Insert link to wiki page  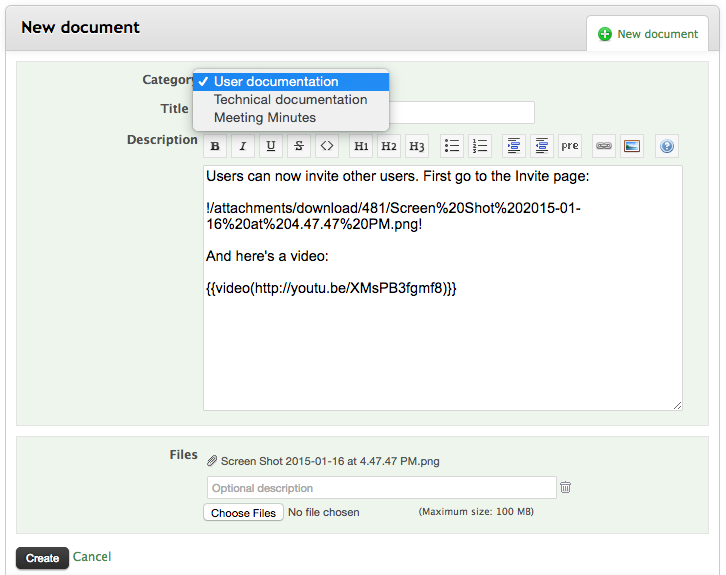pos(604,146)
